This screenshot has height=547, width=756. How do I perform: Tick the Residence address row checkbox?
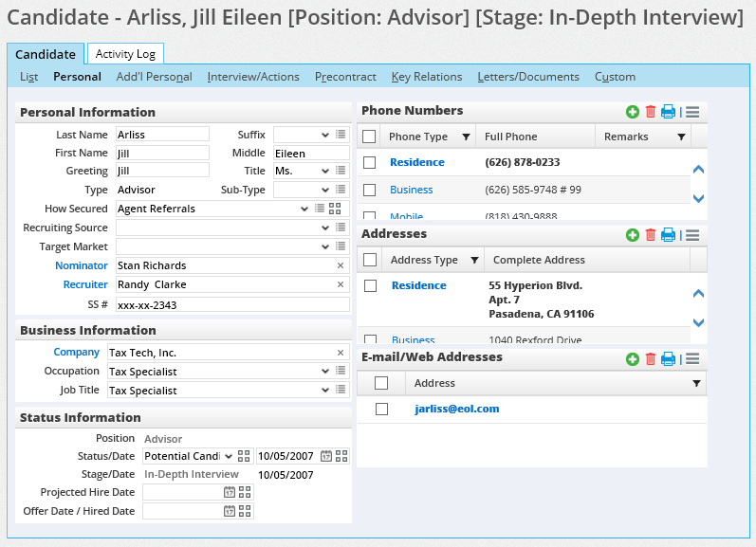point(371,285)
